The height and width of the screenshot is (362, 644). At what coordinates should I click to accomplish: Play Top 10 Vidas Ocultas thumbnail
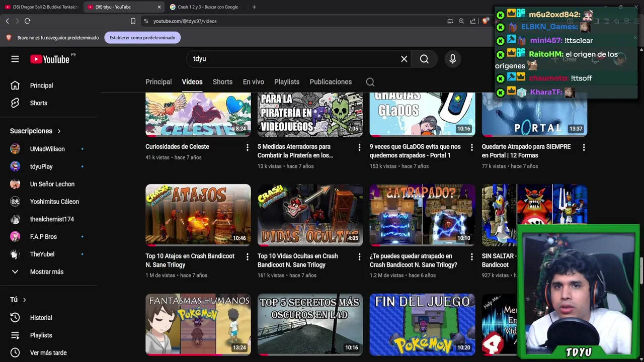[x=310, y=215]
